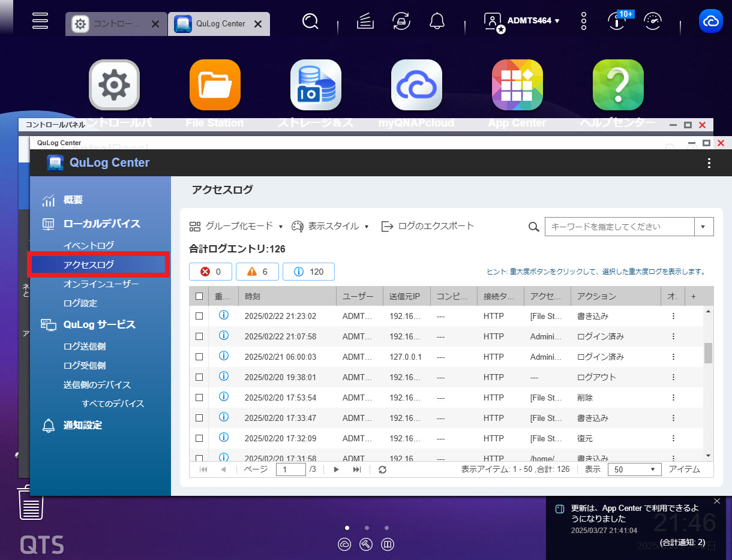The image size is (732, 560).
Task: Toggle the select-all logs header checkbox
Action: (199, 296)
